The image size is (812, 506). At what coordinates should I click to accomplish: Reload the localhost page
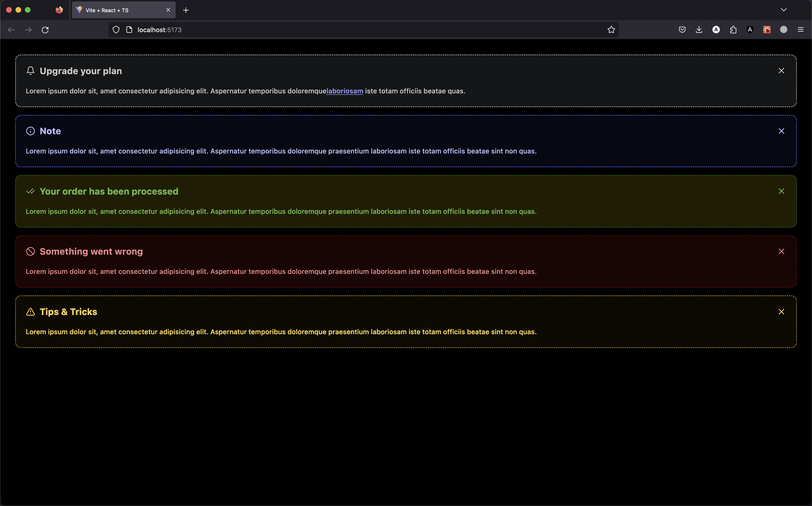point(45,30)
